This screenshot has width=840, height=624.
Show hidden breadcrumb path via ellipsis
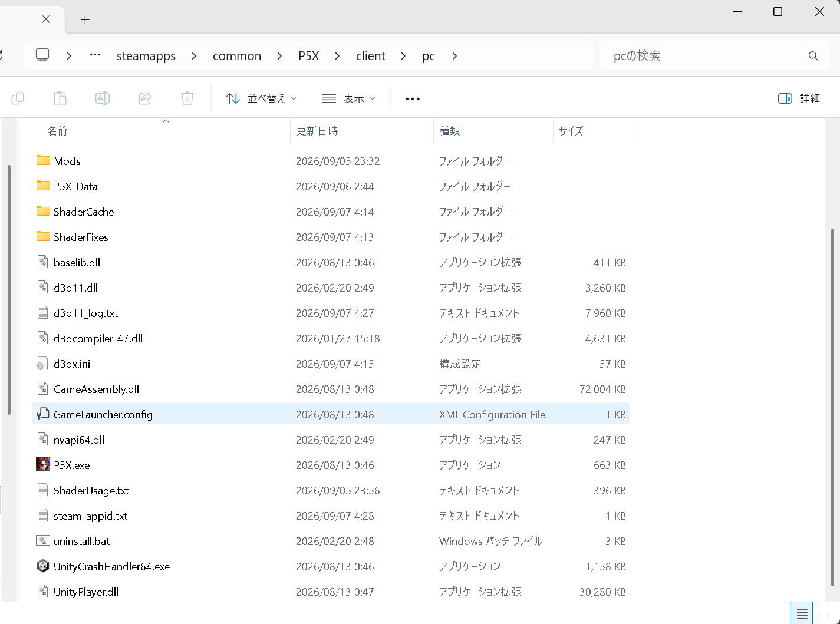95,55
